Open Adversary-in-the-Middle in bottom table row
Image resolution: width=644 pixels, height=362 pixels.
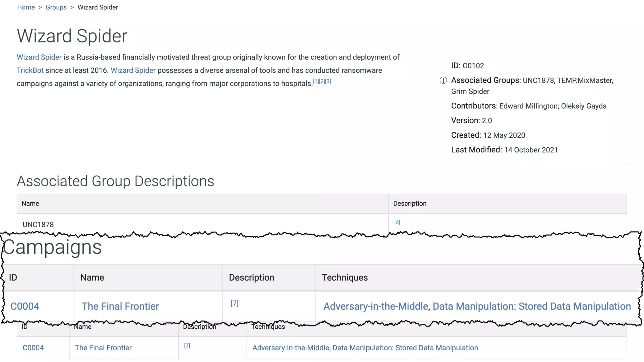pyautogui.click(x=291, y=348)
